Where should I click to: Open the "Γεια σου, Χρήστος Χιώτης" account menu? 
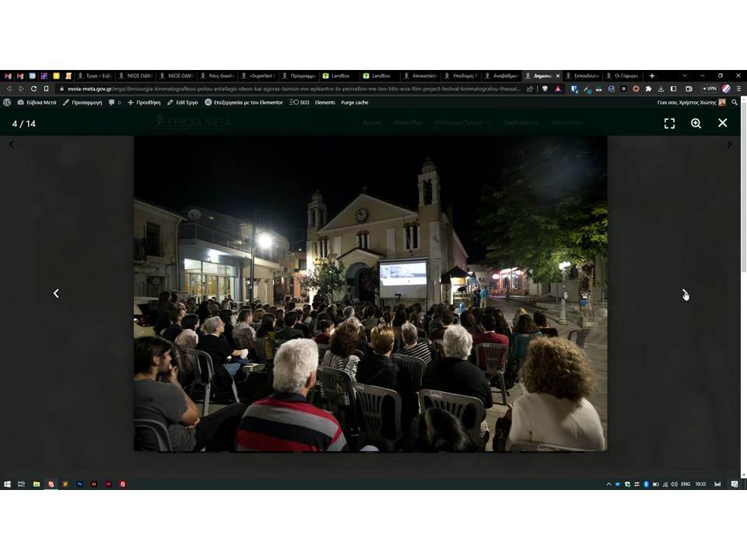[x=691, y=103]
